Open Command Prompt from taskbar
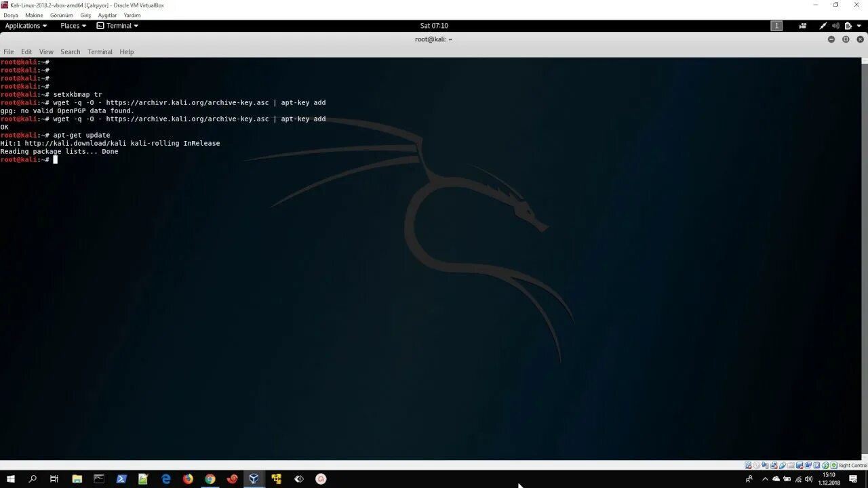Viewport: 868px width, 488px height. pyautogui.click(x=99, y=479)
